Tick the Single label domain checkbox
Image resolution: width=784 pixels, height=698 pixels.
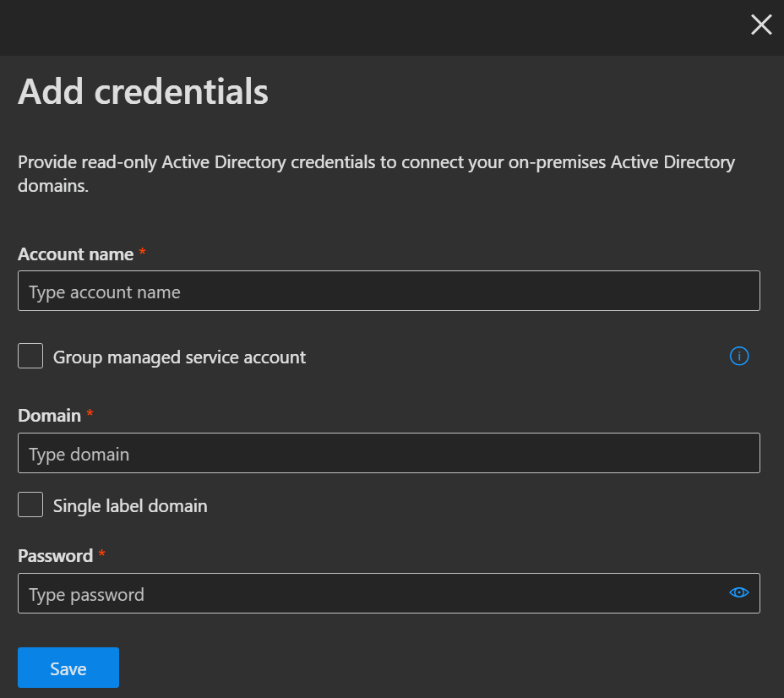tap(30, 505)
